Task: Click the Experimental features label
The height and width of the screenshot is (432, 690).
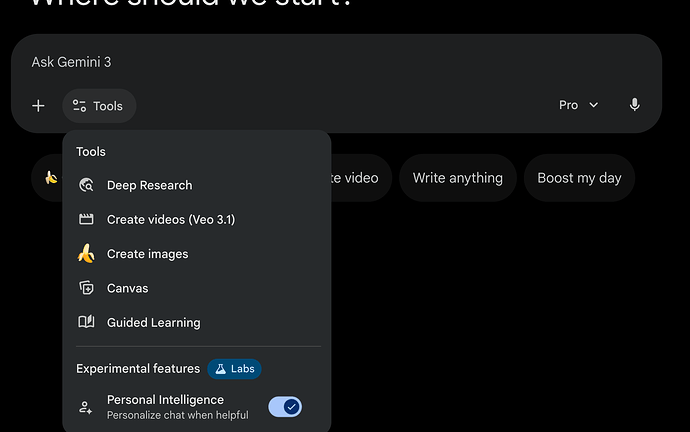Action: tap(138, 369)
